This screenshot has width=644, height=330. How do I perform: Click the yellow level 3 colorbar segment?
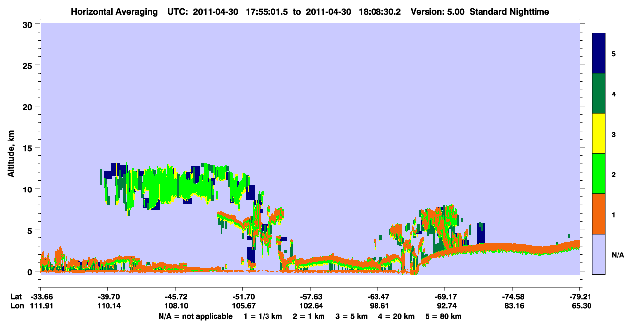(599, 134)
